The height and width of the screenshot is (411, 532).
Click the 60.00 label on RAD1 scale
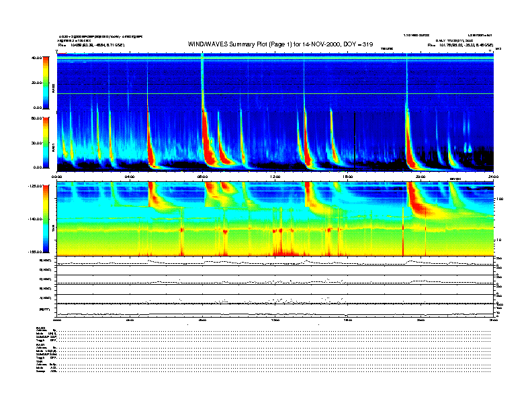pyautogui.click(x=36, y=118)
